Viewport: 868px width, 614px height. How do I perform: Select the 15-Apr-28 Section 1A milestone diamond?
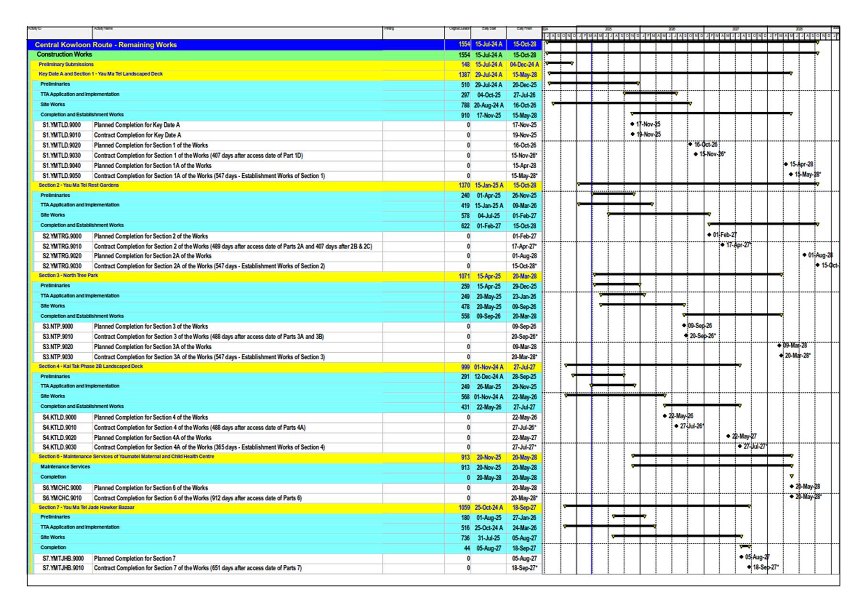click(x=786, y=164)
